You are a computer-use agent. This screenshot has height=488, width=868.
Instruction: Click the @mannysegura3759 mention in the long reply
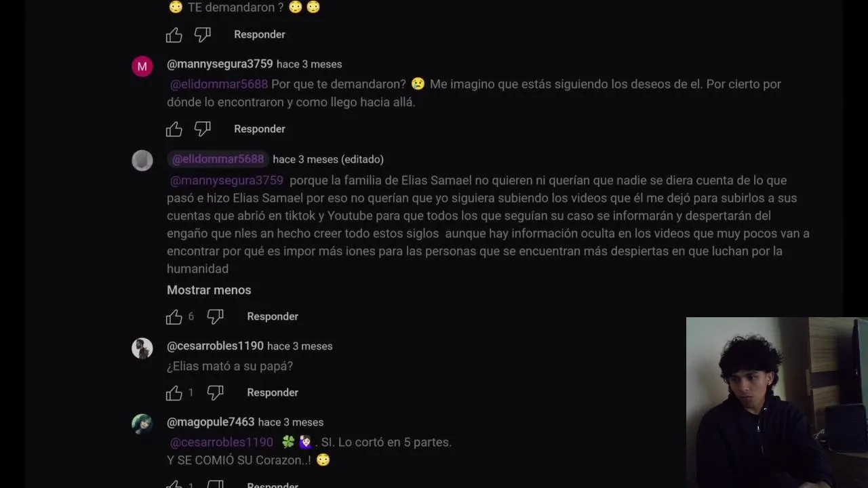pyautogui.click(x=226, y=180)
